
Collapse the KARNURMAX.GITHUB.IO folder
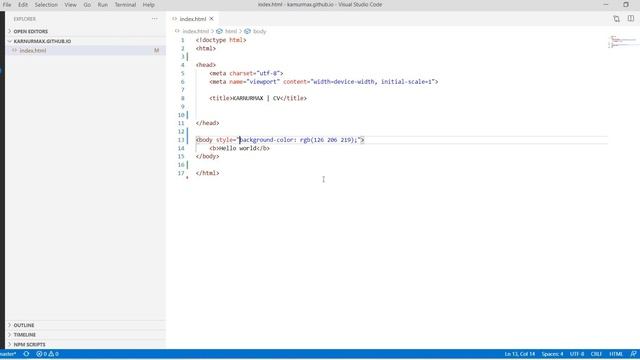coord(86,41)
